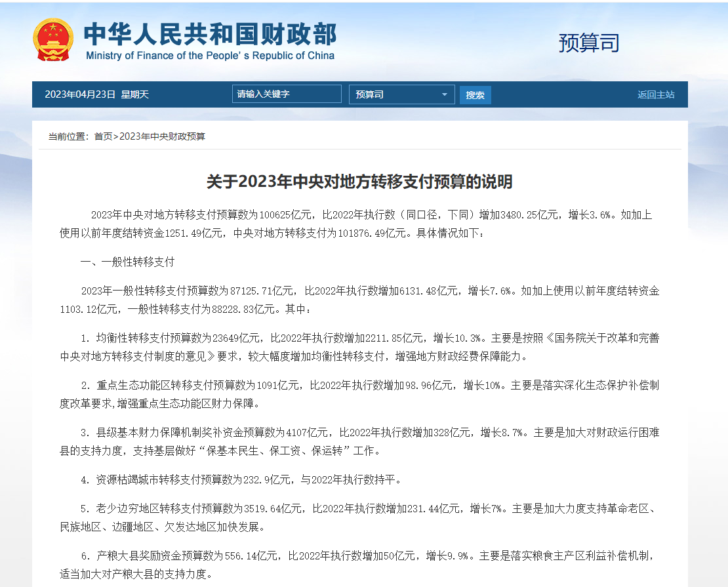Click the 星期天 weekday text
Viewport: 728px width, 587px height.
(x=135, y=94)
